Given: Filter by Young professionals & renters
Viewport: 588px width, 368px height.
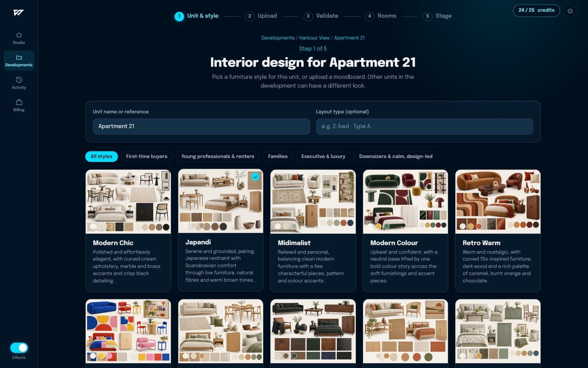Looking at the screenshot, I should click(218, 156).
